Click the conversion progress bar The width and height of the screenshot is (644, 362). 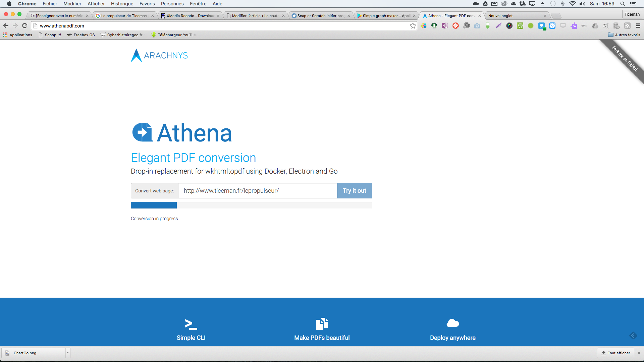tap(251, 205)
